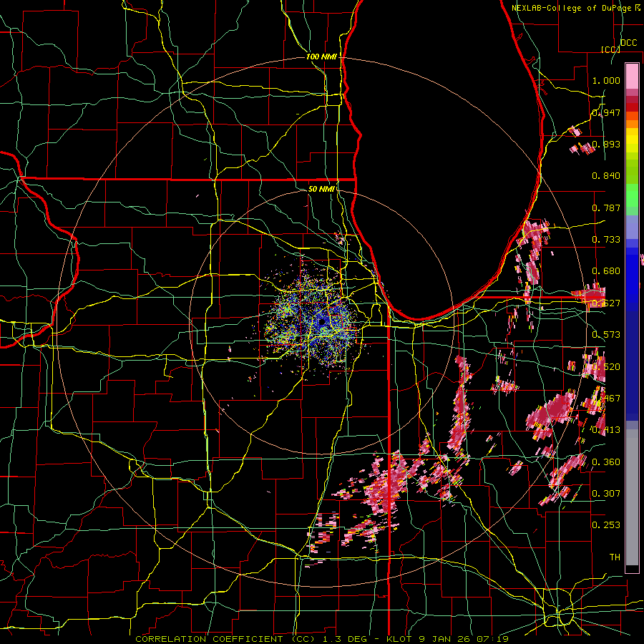The height and width of the screenshot is (644, 644).
Task: Select the 0.360 legend value
Action: click(606, 462)
